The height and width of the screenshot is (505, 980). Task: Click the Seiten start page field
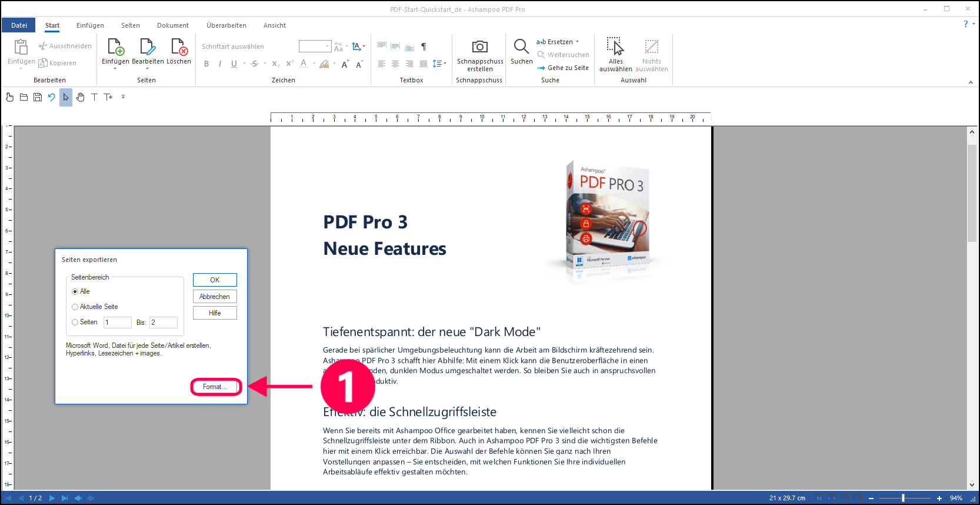[118, 323]
